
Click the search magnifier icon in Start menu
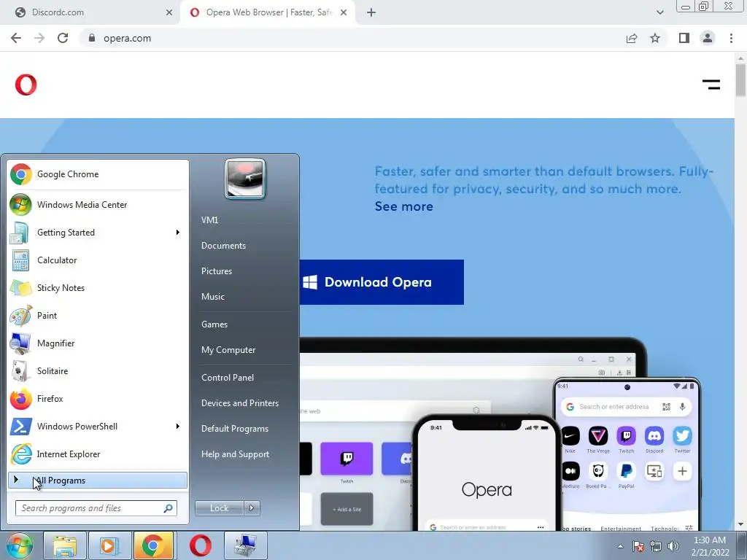tap(169, 508)
